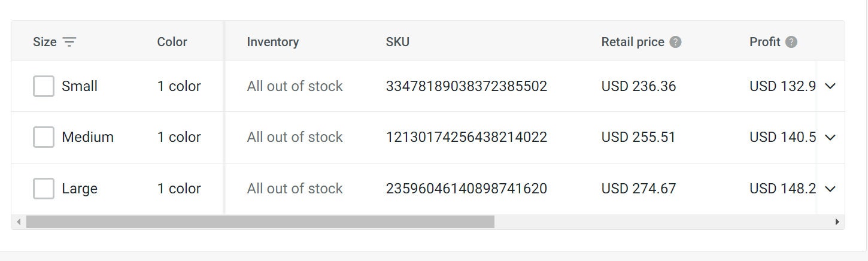Screen dimensions: 868x261
Task: Click the Small row SKU number
Action: (x=466, y=86)
